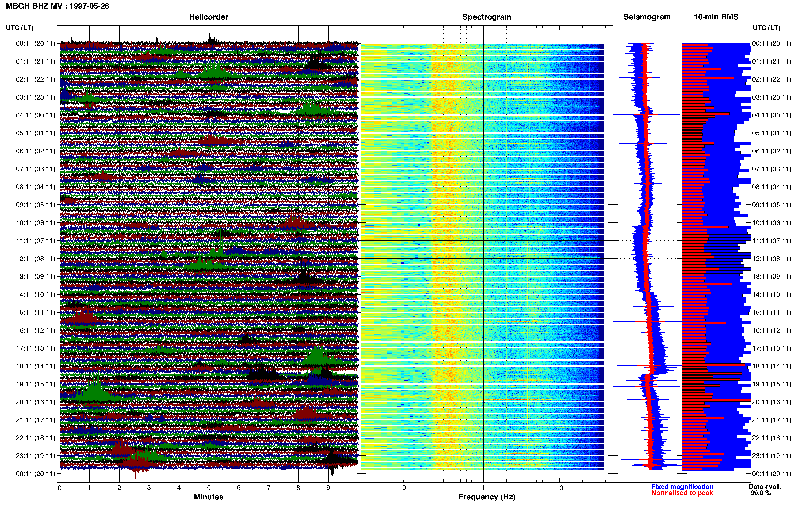
Task: Click the left time label '17:11 (13:11)'
Action: click(x=36, y=348)
